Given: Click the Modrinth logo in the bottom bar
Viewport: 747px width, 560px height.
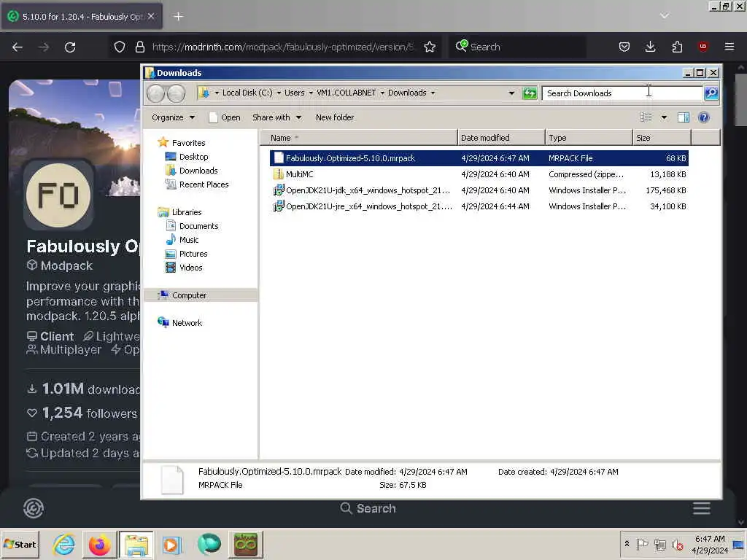Looking at the screenshot, I should pyautogui.click(x=34, y=508).
